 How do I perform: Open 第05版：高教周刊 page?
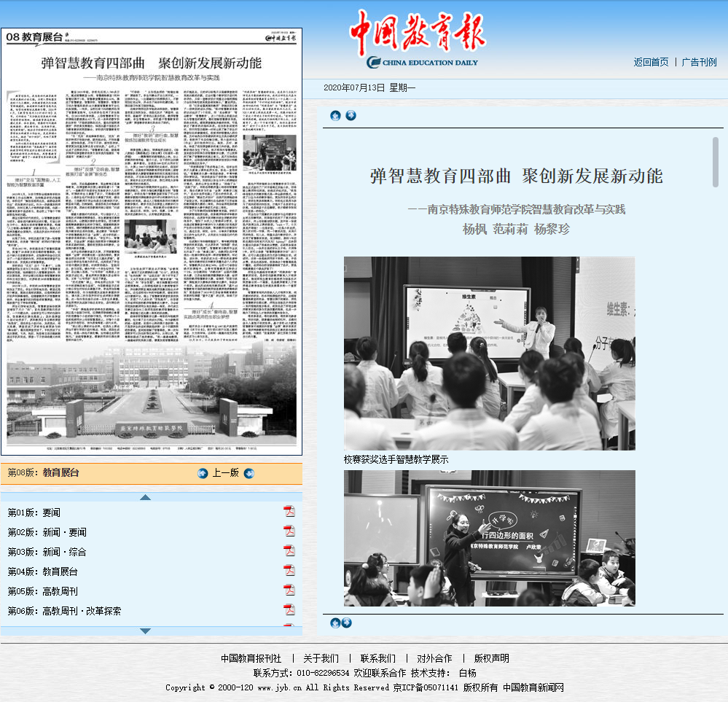(42, 591)
